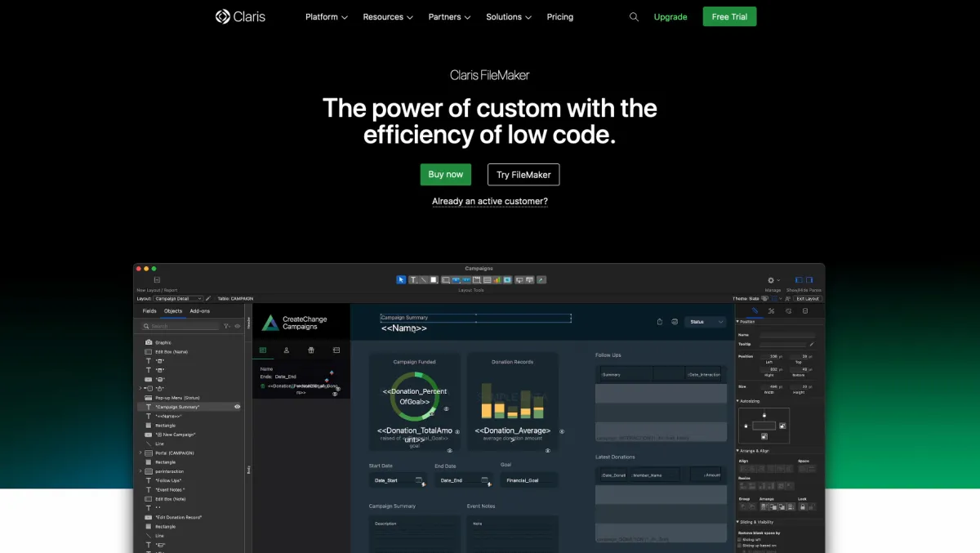This screenshot has height=553, width=980.
Task: Open the Data inspector tab icon
Action: click(x=805, y=311)
